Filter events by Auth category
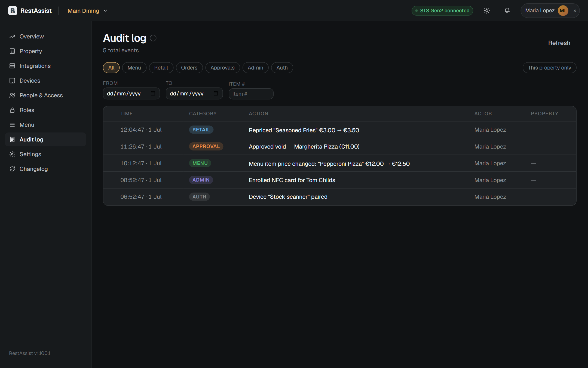 point(282,68)
